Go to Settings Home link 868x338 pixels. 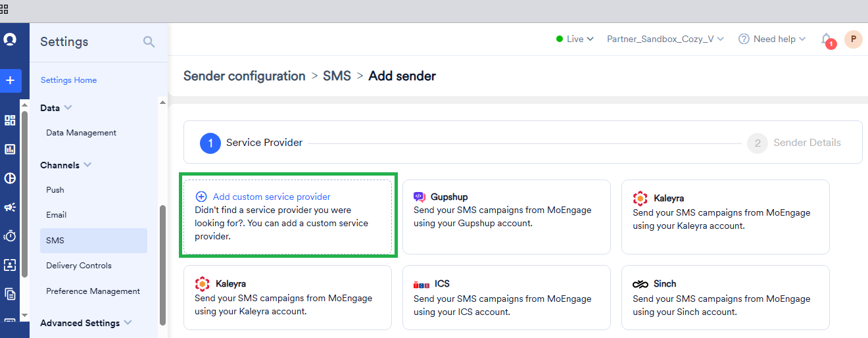coord(68,80)
